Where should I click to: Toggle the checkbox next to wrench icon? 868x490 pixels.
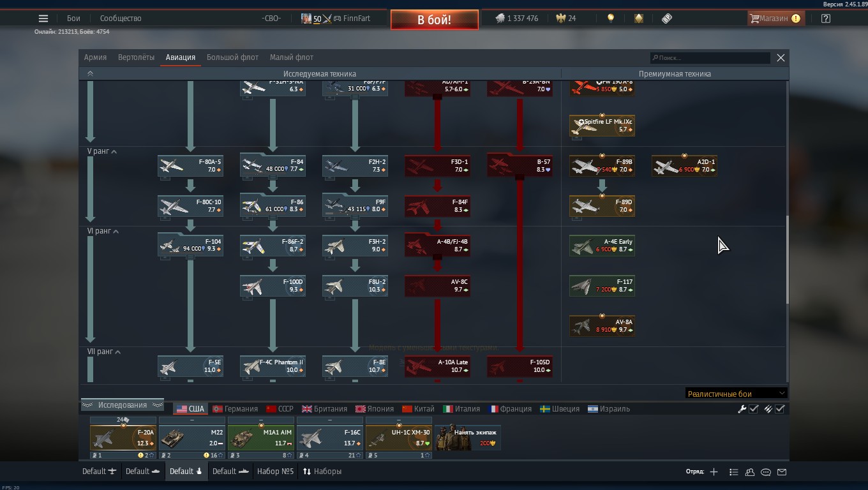754,409
